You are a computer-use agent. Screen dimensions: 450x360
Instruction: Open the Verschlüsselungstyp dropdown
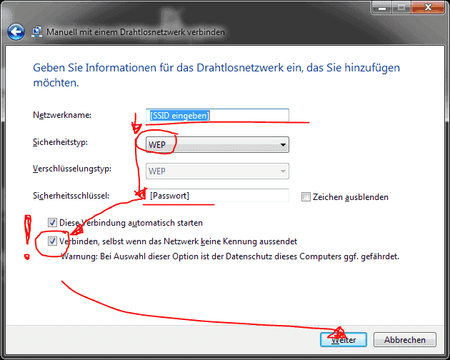[x=217, y=171]
